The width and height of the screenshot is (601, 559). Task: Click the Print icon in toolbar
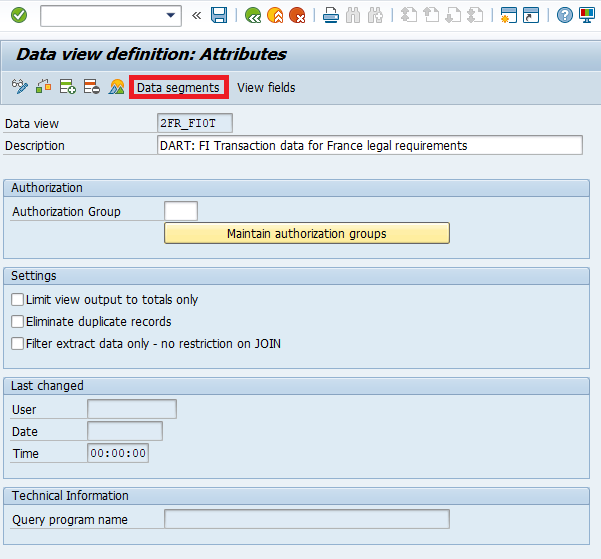click(331, 15)
